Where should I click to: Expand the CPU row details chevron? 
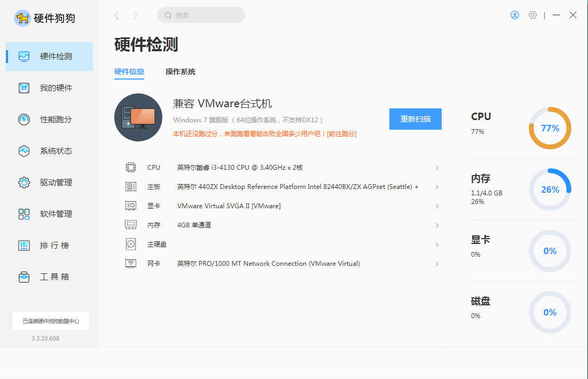[437, 168]
